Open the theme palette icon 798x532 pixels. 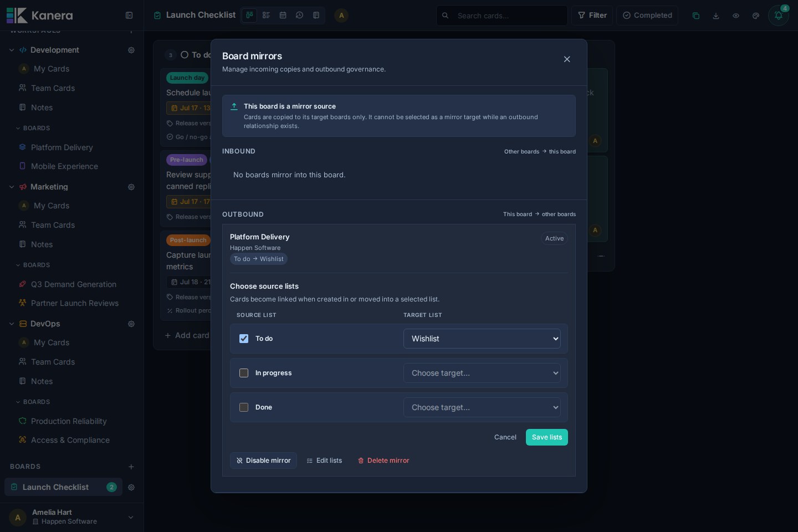756,16
